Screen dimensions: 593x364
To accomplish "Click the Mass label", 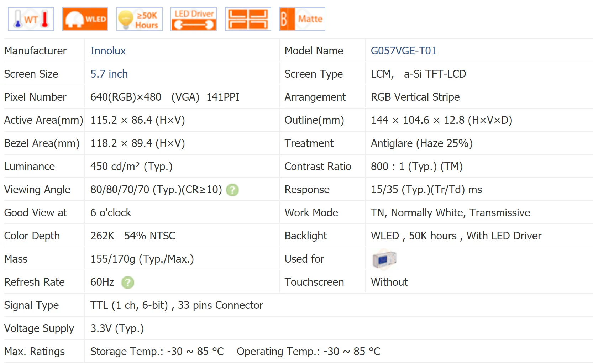I will tap(16, 259).
